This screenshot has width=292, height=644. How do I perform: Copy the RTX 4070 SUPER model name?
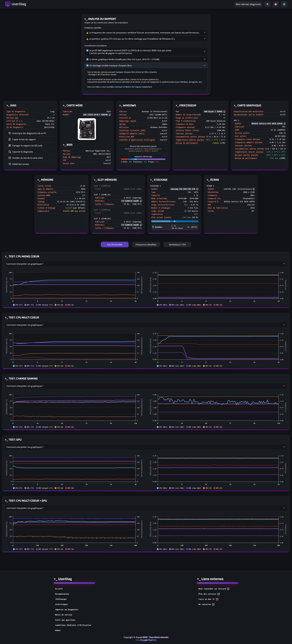(284, 123)
